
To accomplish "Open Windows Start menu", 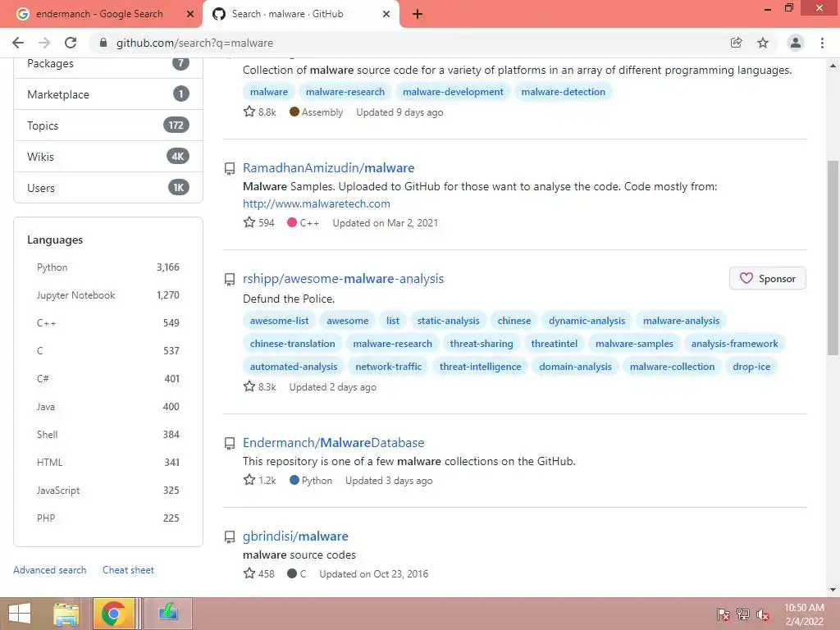I will coord(20,614).
